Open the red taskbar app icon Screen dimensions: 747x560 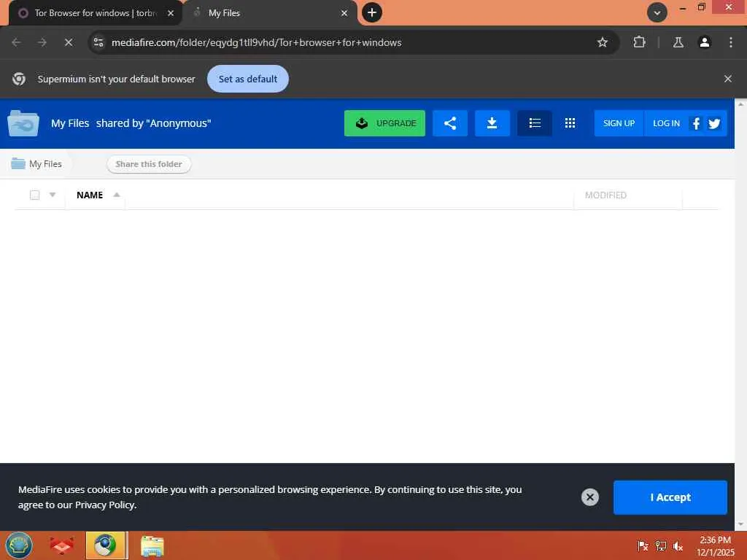point(62,545)
